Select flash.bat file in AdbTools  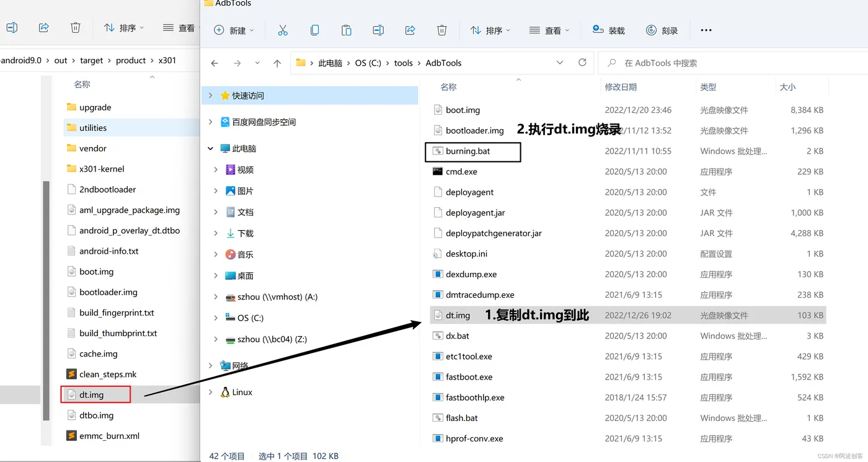pyautogui.click(x=461, y=417)
